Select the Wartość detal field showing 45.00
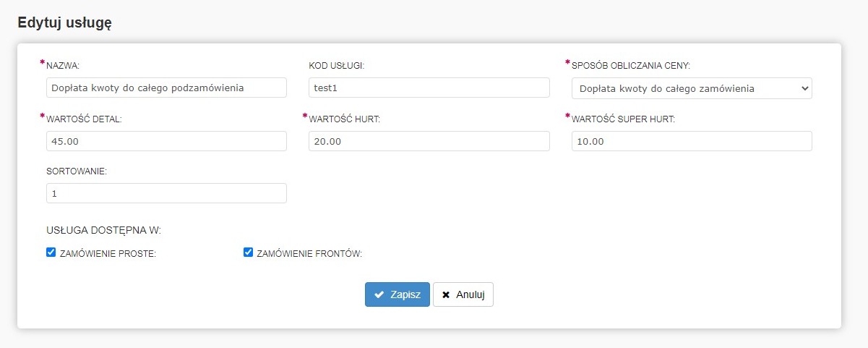868x348 pixels. click(166, 141)
